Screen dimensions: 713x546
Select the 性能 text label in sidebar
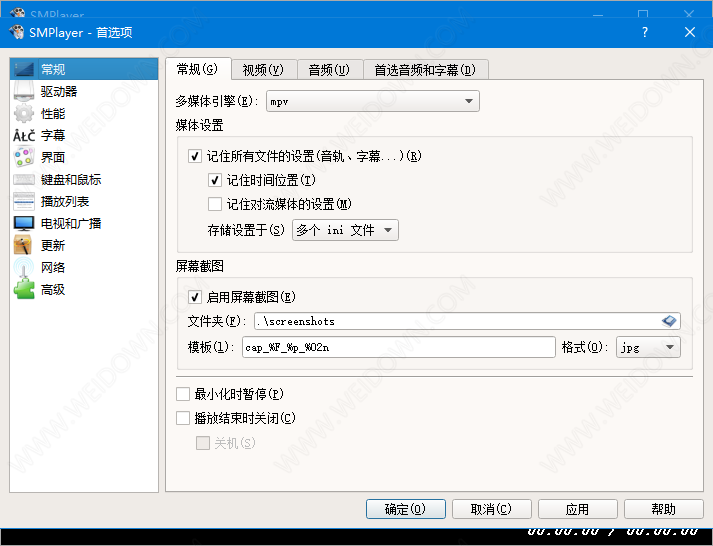click(x=53, y=113)
